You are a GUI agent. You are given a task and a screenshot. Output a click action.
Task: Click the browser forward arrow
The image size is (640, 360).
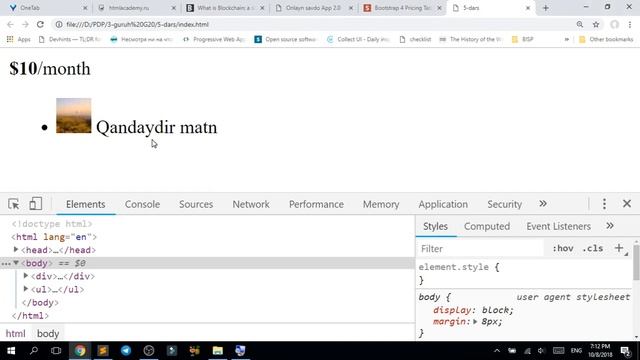[x=25, y=24]
